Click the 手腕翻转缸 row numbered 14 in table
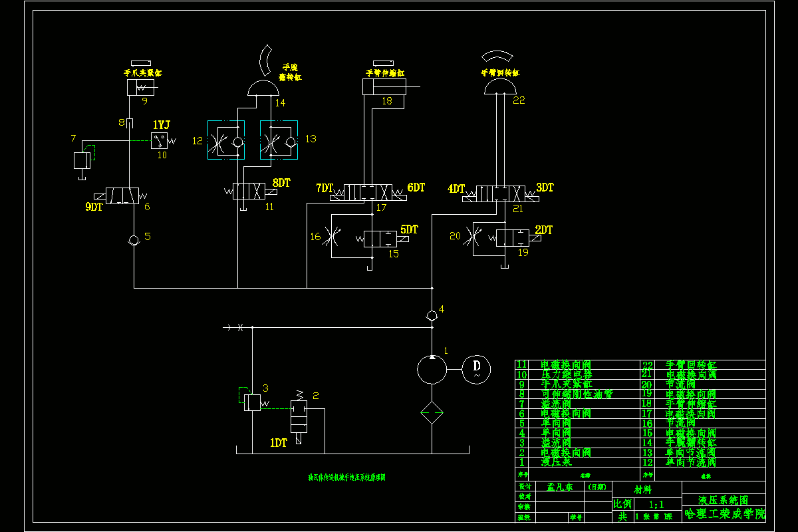798x532 pixels. 704,442
